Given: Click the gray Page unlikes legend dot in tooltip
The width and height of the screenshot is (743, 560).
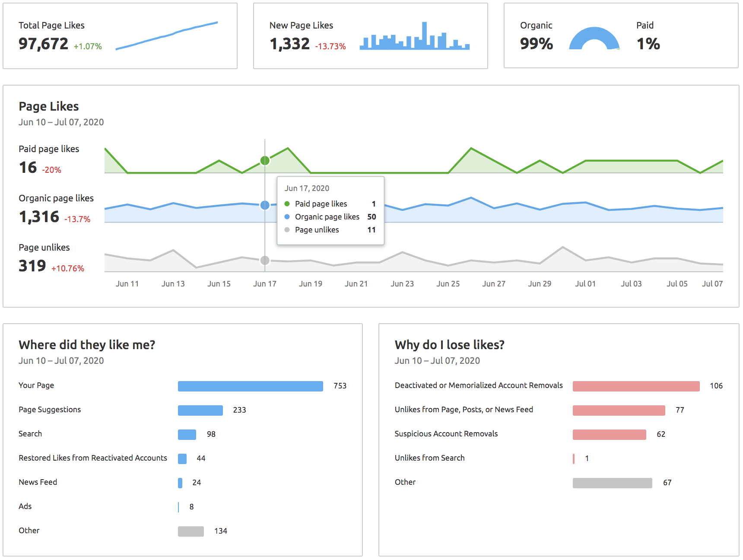Looking at the screenshot, I should tap(287, 230).
